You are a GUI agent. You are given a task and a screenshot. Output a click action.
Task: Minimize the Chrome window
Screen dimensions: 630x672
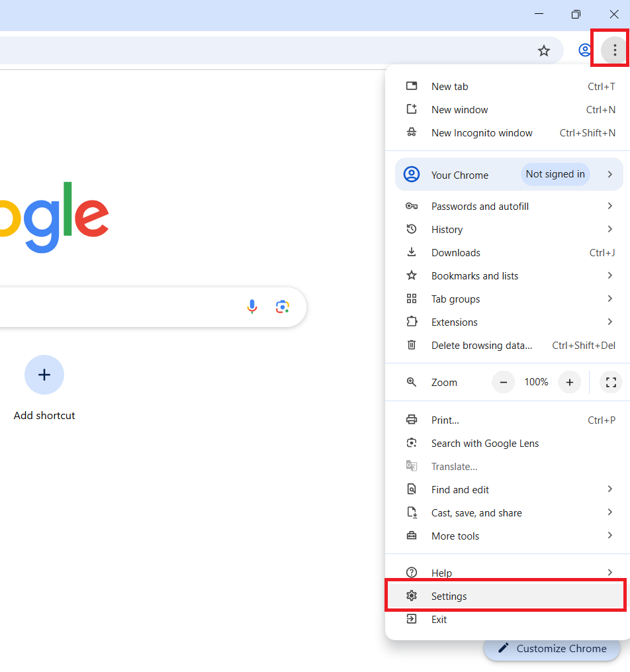pos(539,14)
